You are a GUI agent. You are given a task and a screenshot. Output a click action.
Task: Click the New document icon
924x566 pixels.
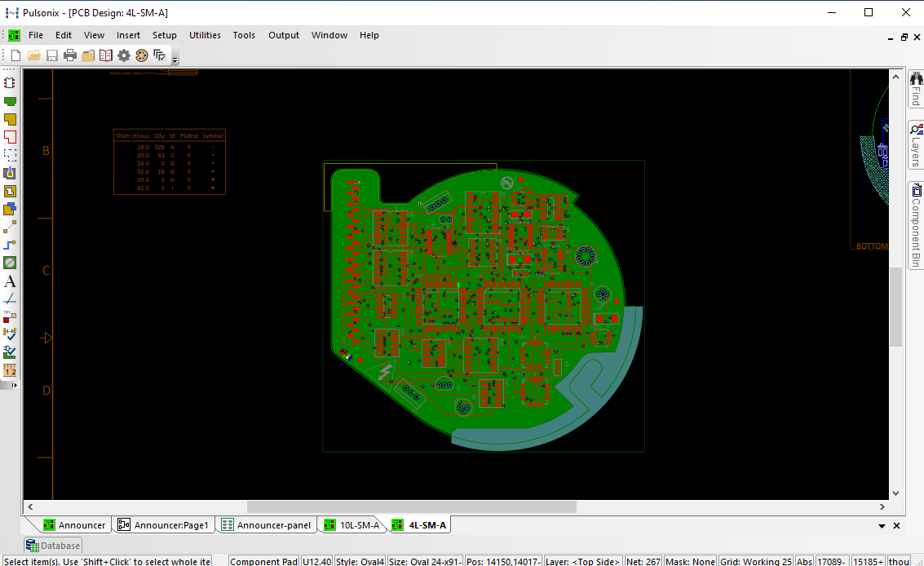[16, 55]
